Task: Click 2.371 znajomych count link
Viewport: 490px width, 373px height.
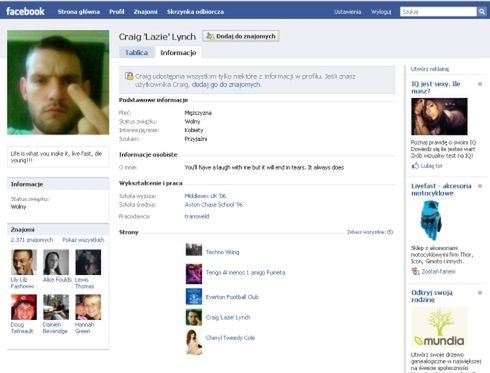Action: 32,240
